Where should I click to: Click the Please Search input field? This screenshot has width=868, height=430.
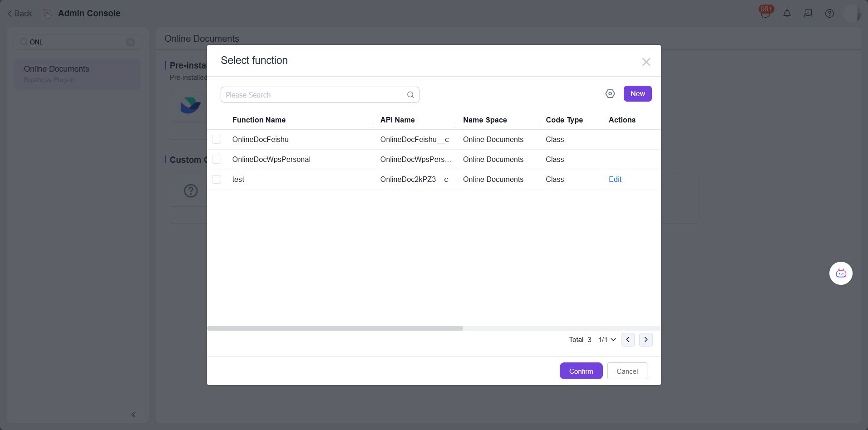[313, 95]
